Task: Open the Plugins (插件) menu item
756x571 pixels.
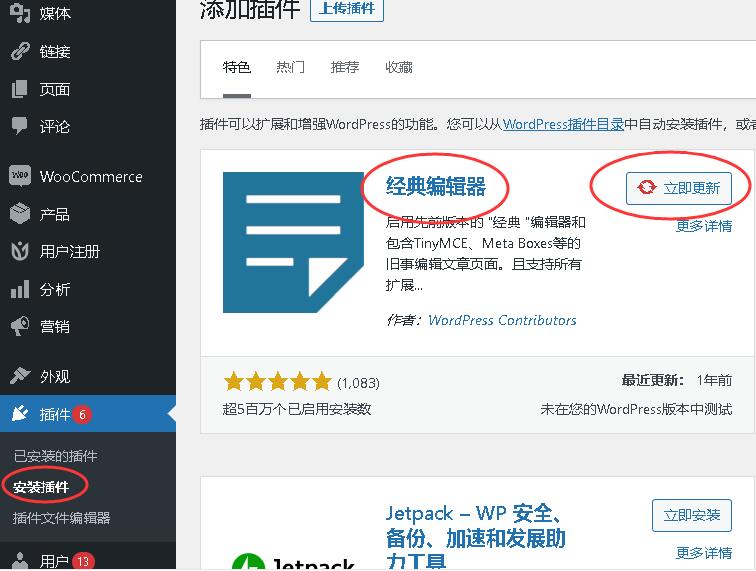Action: click(x=55, y=414)
